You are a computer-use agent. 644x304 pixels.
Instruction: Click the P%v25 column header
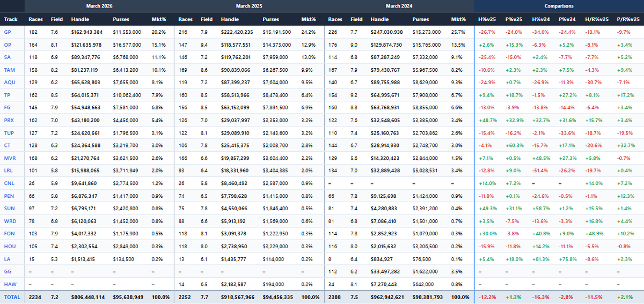(x=514, y=19)
